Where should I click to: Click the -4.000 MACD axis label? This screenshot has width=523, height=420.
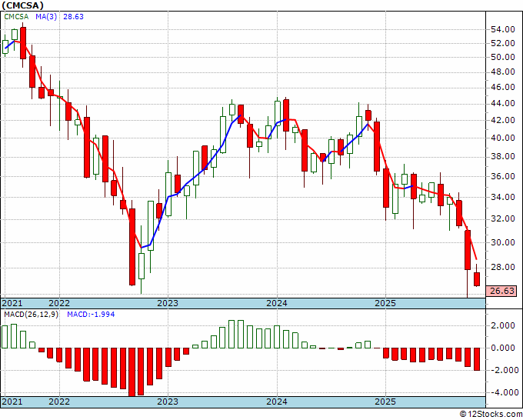click(503, 392)
